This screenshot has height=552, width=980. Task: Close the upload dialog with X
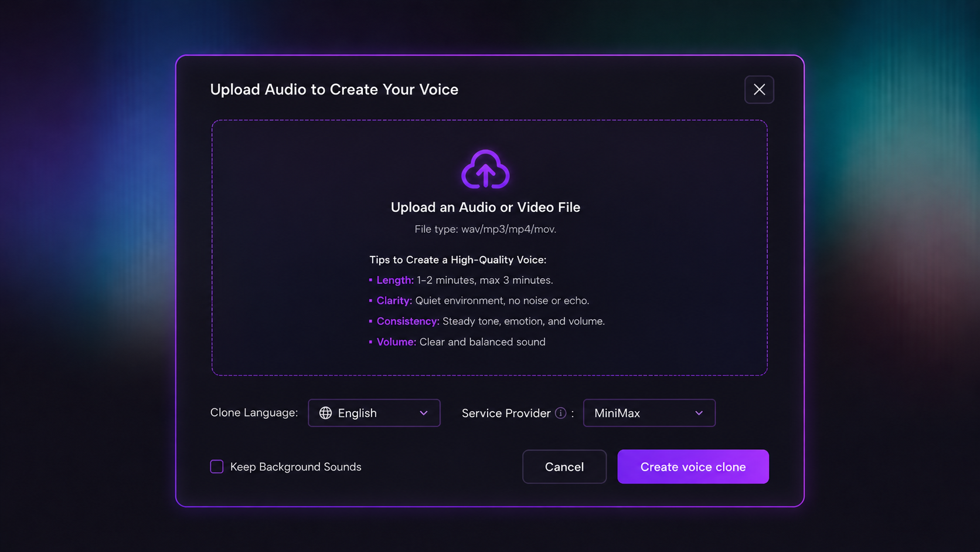[759, 90]
